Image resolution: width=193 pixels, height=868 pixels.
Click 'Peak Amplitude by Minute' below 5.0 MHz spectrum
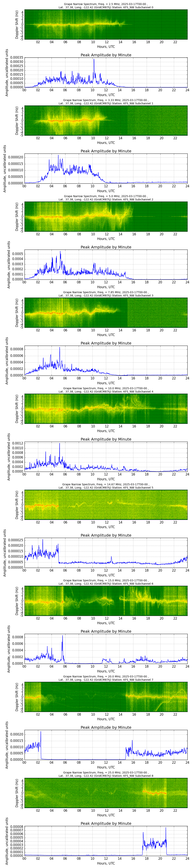tap(106, 247)
